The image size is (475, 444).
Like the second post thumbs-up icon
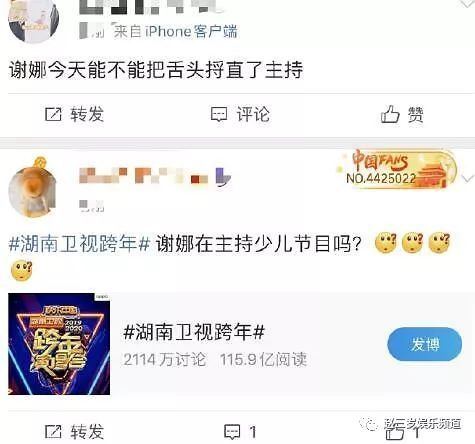coord(394,433)
